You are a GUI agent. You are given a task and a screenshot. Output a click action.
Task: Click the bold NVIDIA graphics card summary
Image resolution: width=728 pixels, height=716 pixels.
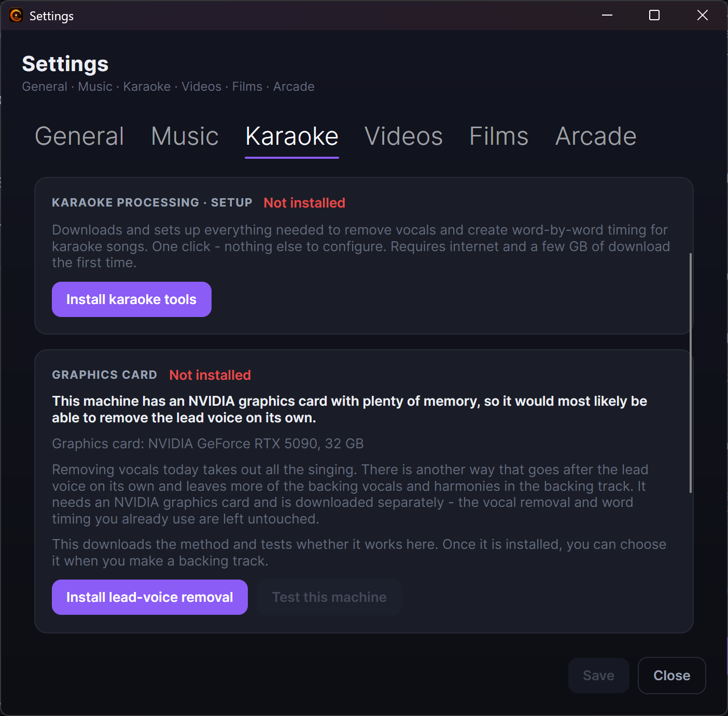(349, 409)
